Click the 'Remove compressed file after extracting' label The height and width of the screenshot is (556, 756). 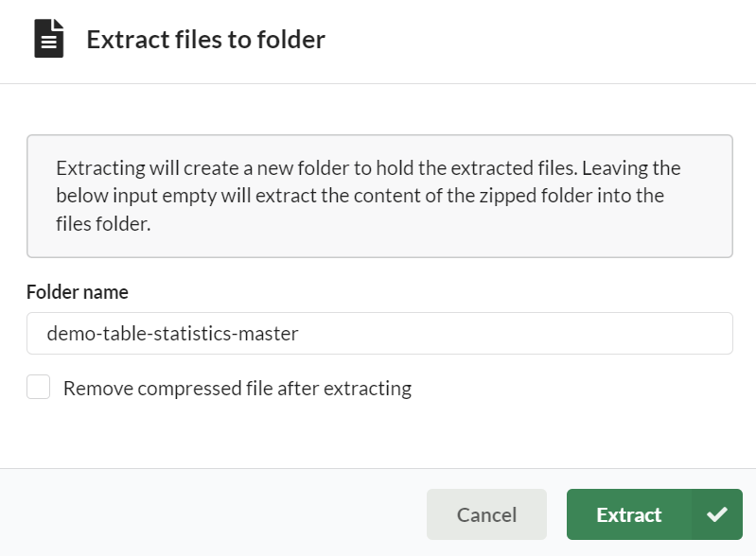(237, 388)
